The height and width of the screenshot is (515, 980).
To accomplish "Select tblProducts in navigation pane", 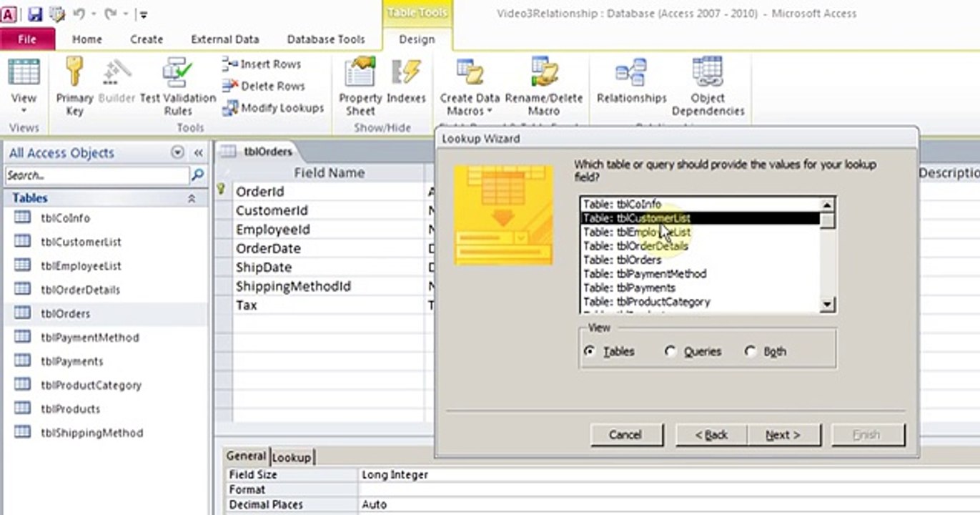I will pyautogui.click(x=70, y=409).
